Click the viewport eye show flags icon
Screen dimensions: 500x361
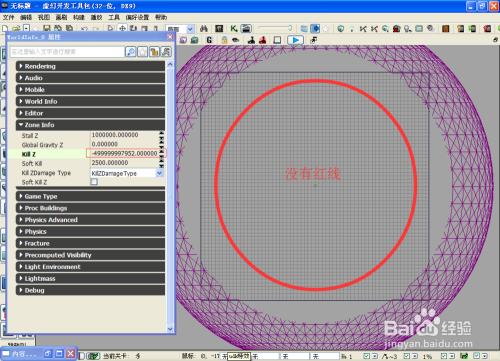pyautogui.click(x=236, y=40)
